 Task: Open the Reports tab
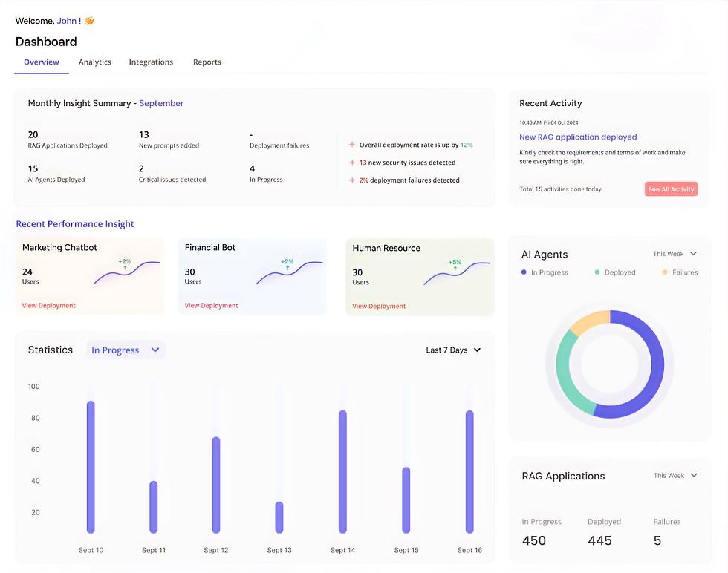click(207, 62)
